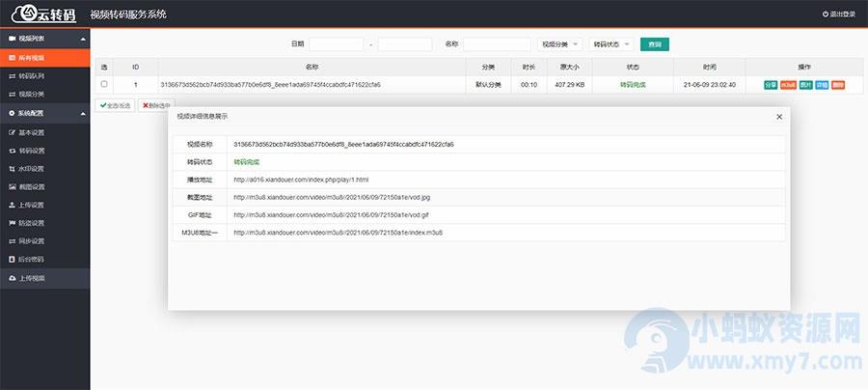Click the 00:10 duration cell
868x390 pixels.
click(529, 85)
